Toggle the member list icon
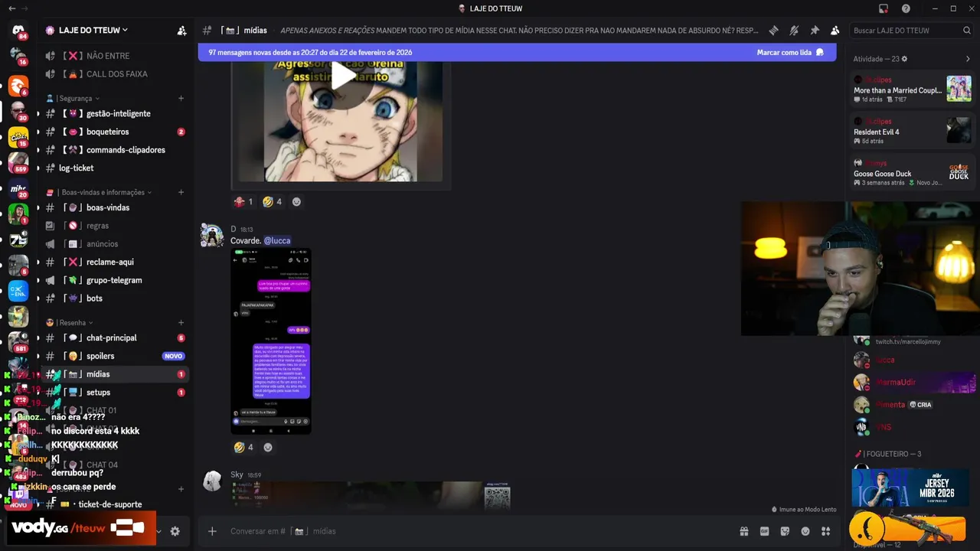Screen dimensions: 980x551 click(x=835, y=31)
